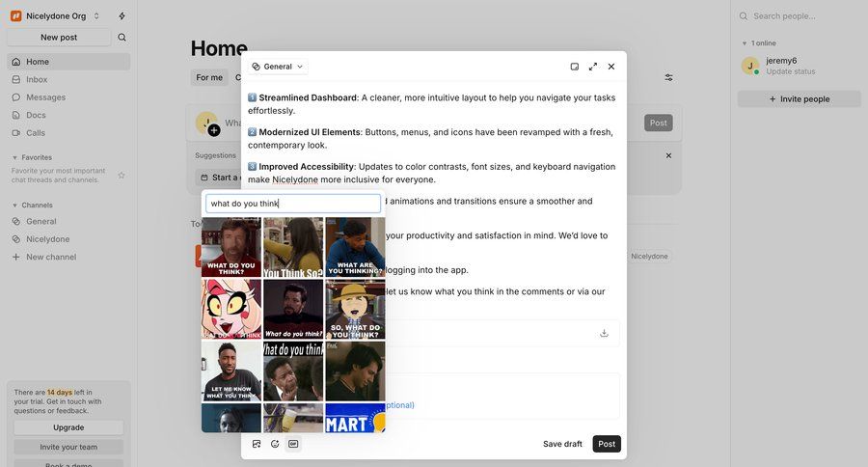Screen dimensions: 868x467
Task: Choose the South Park 'So, what do you think?' GIF
Action: (355, 309)
